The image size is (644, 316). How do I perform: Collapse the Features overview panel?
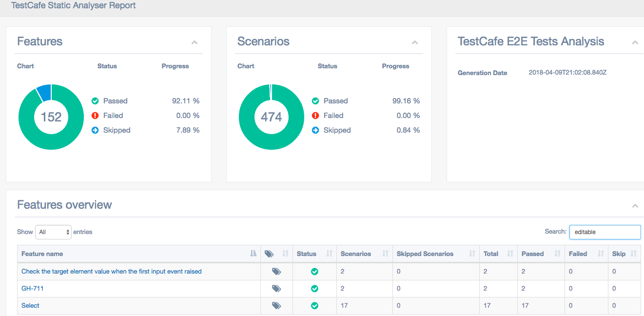click(635, 206)
